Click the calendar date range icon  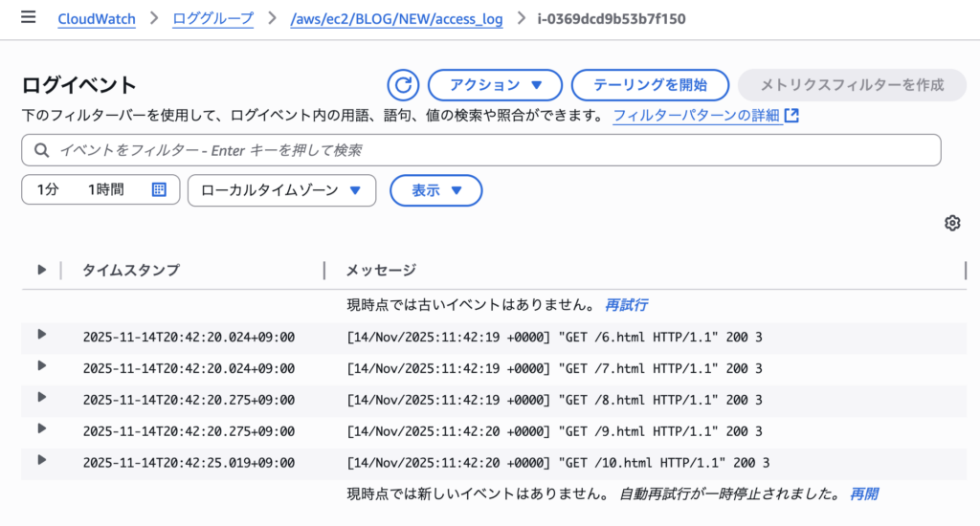[160, 190]
